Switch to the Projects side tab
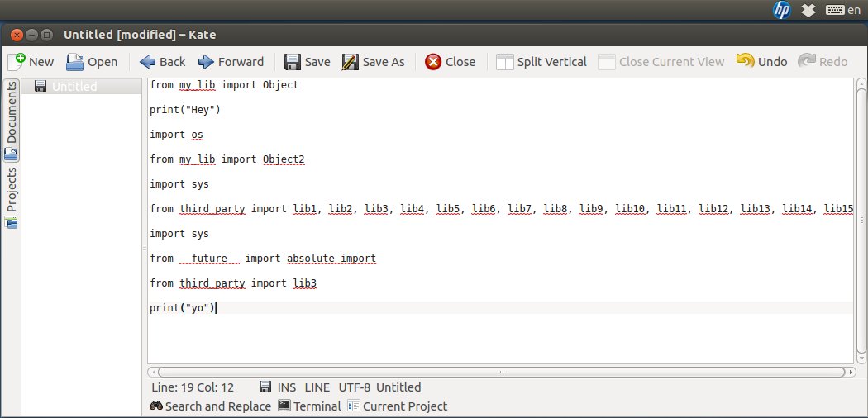The height and width of the screenshot is (418, 868). tap(11, 197)
